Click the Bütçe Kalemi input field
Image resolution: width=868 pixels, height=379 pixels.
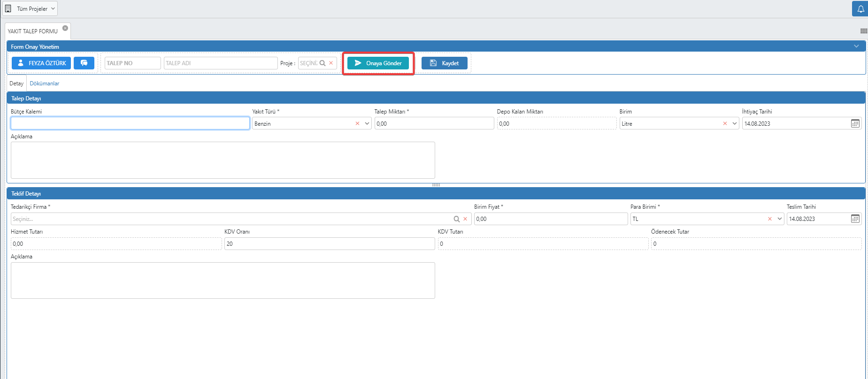click(x=130, y=123)
